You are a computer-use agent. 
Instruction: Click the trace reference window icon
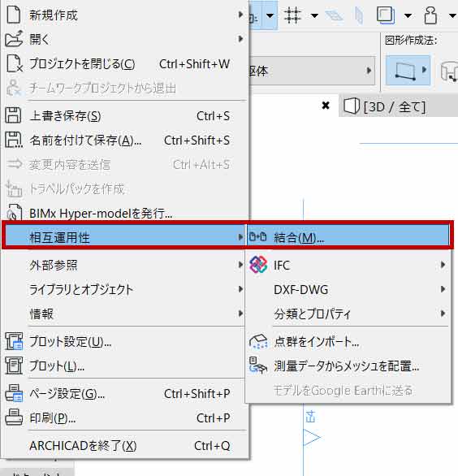tap(386, 15)
